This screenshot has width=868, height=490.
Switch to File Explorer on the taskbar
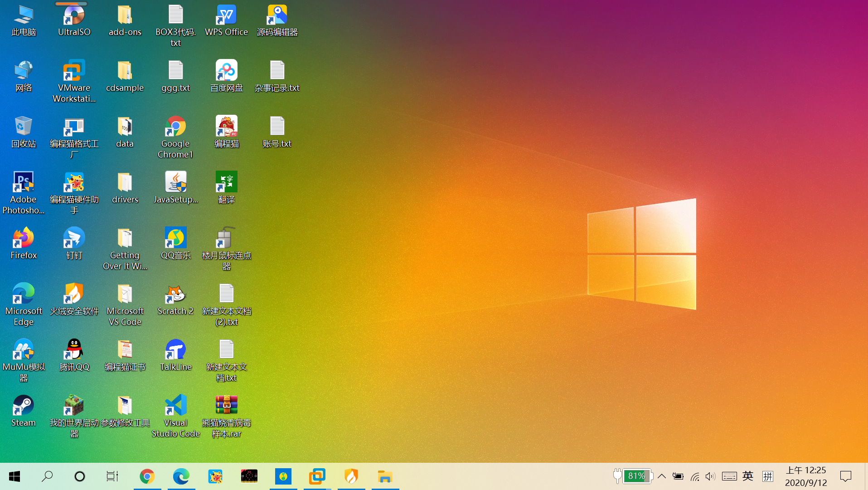coord(385,476)
